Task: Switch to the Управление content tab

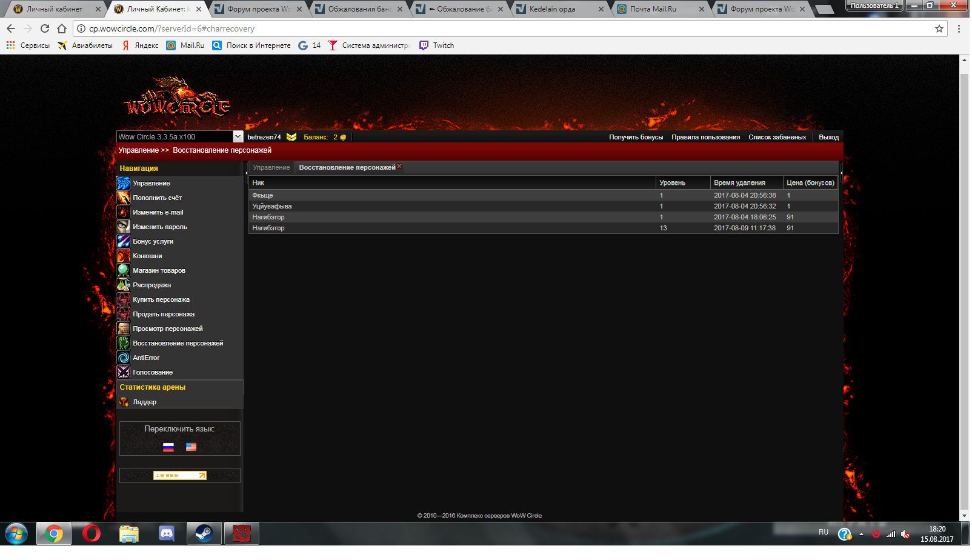Action: pyautogui.click(x=271, y=167)
